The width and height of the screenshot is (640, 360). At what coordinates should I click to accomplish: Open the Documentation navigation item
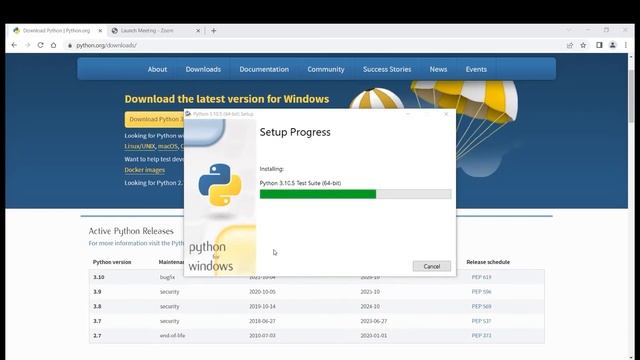[264, 69]
